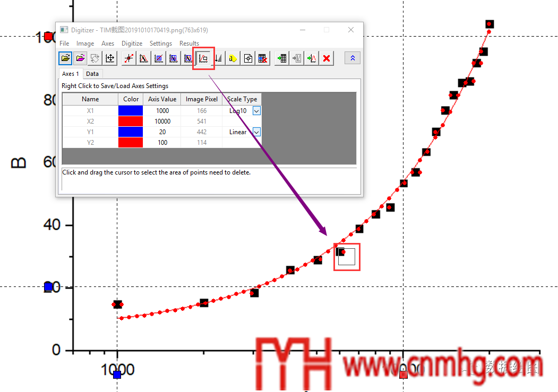
Task: Click the leftmost data point above 1000
Action: pos(117,304)
